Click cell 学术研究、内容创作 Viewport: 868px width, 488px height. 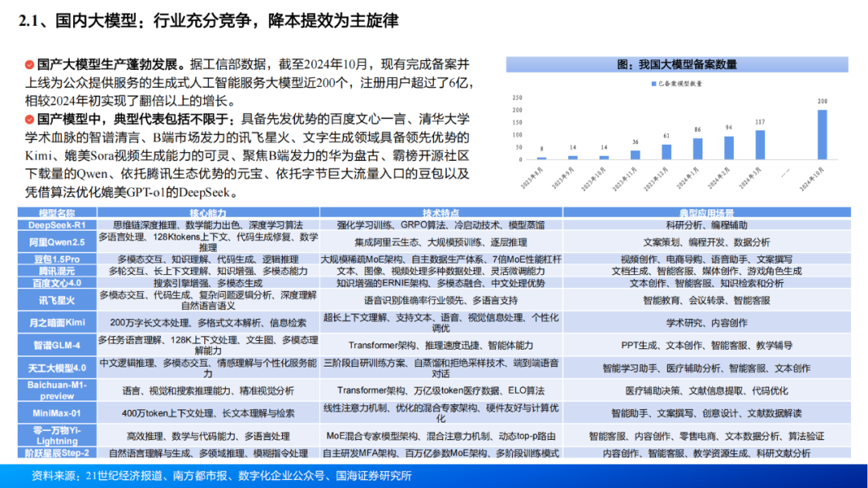[x=707, y=322]
